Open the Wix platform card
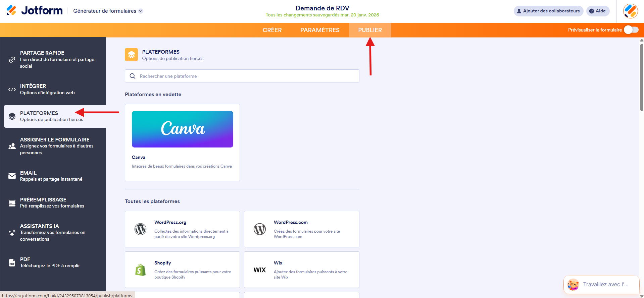This screenshot has width=644, height=298. point(302,270)
